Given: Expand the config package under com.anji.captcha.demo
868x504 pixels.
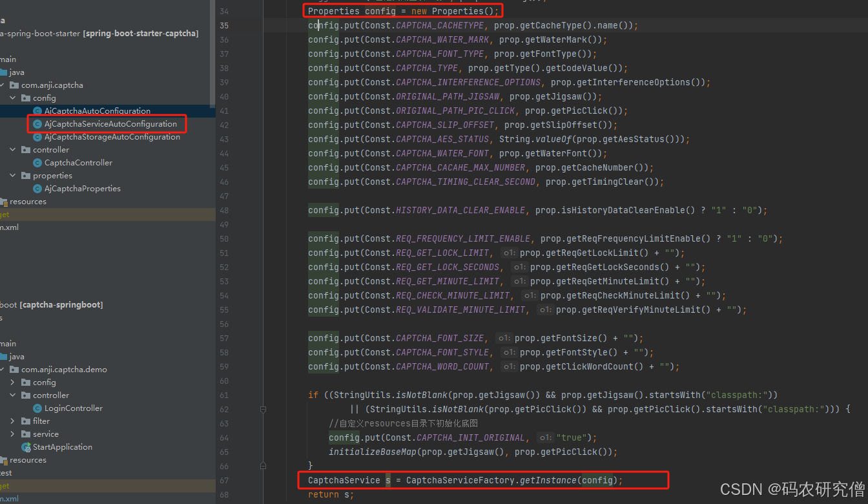Looking at the screenshot, I should (x=13, y=383).
